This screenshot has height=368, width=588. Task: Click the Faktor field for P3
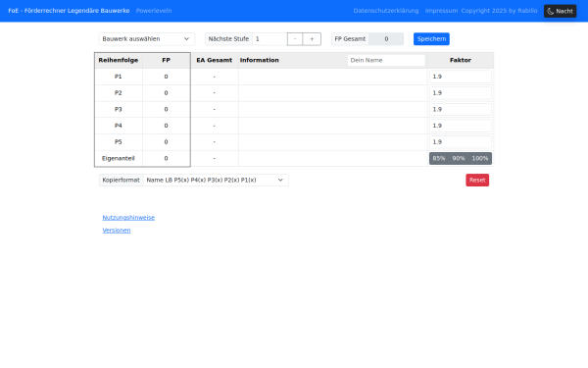(x=461, y=109)
